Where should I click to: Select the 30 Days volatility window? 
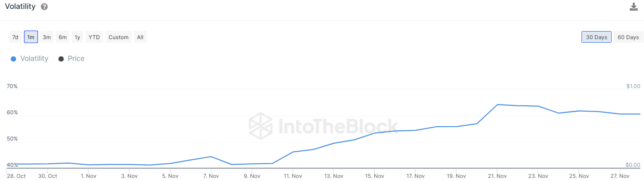(x=597, y=37)
